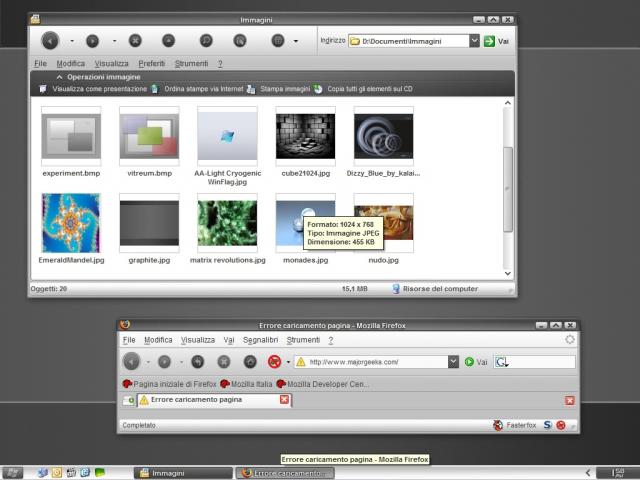Open the Vai menu in Firefox menu bar
640x480 pixels.
point(229,340)
